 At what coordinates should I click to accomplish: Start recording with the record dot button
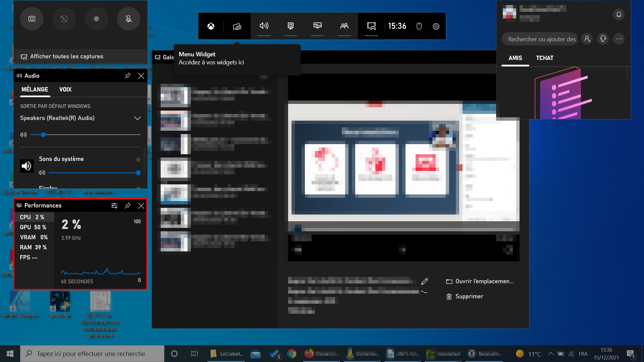pos(96,19)
